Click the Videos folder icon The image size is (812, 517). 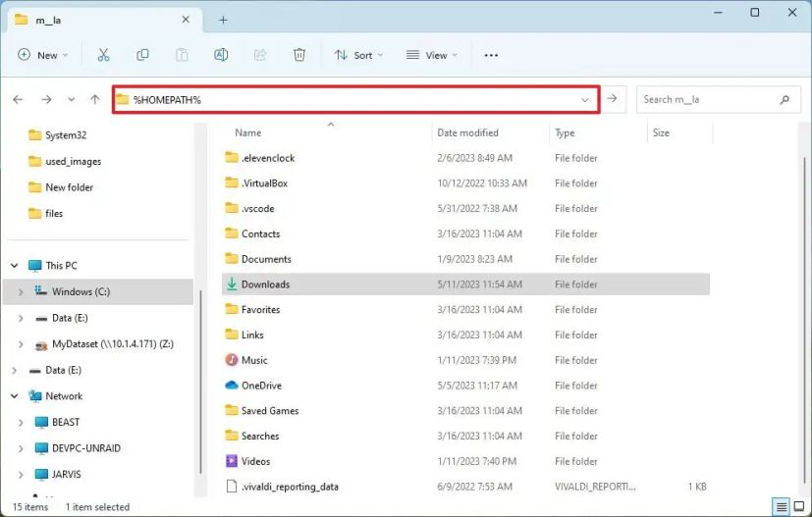click(232, 460)
